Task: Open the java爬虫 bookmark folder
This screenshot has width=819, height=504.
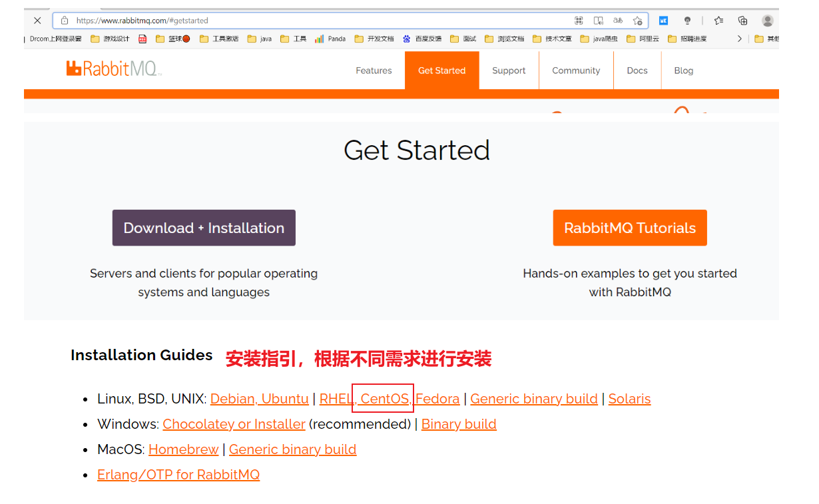Action: click(599, 39)
